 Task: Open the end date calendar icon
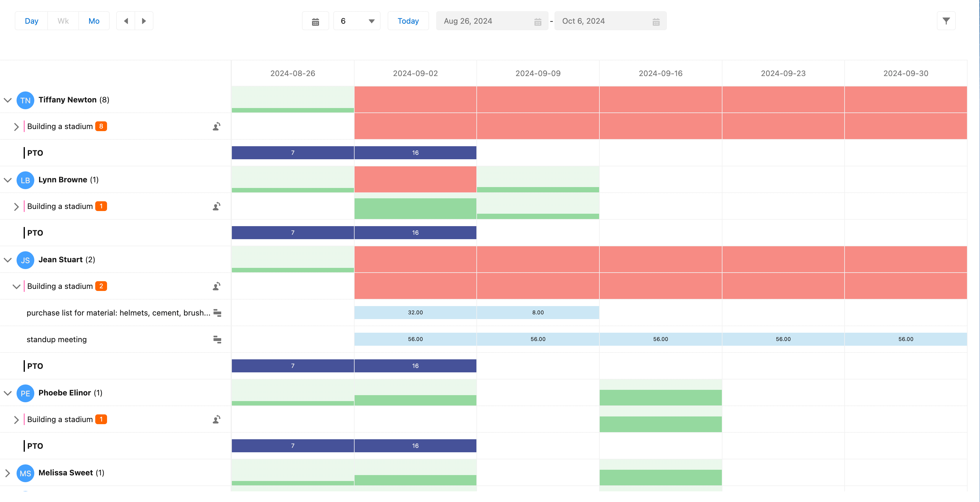tap(656, 22)
